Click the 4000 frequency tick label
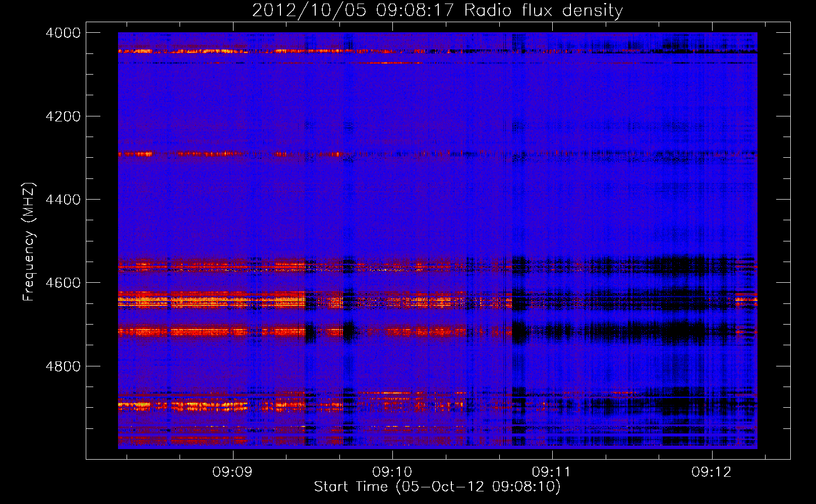This screenshot has width=816, height=504. 63,33
